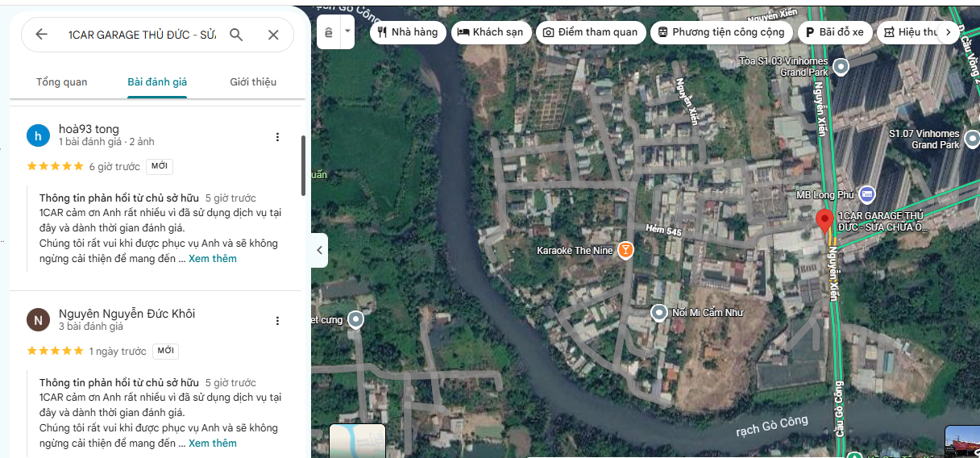
Task: Show more category chips with right arrow
Action: coord(949,32)
